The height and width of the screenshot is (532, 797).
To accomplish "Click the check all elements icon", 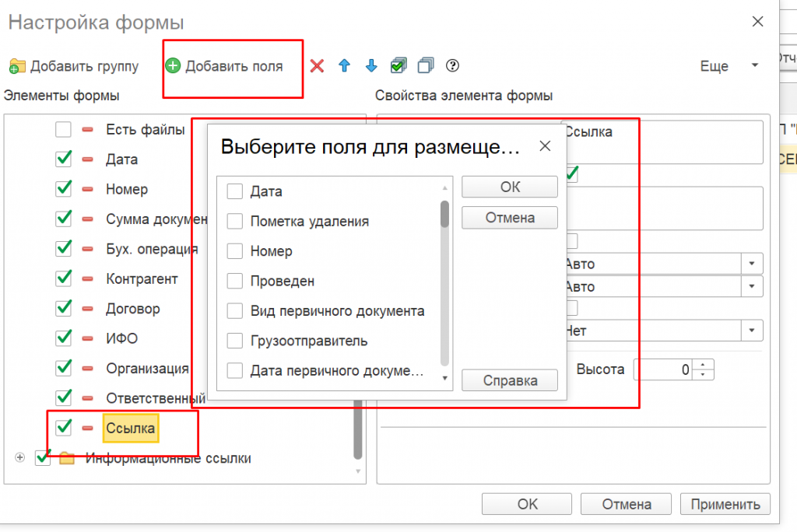I will [x=398, y=66].
